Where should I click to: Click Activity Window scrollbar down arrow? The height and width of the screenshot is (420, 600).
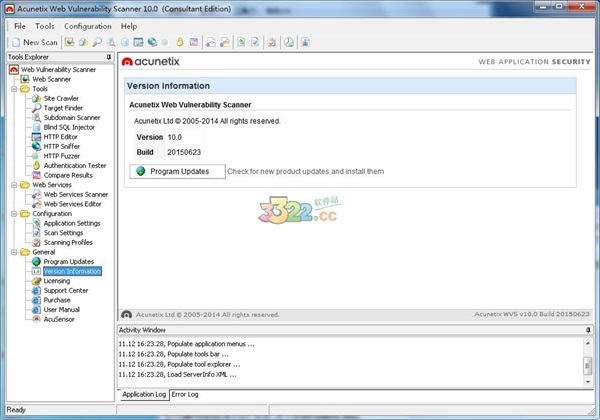pos(588,382)
